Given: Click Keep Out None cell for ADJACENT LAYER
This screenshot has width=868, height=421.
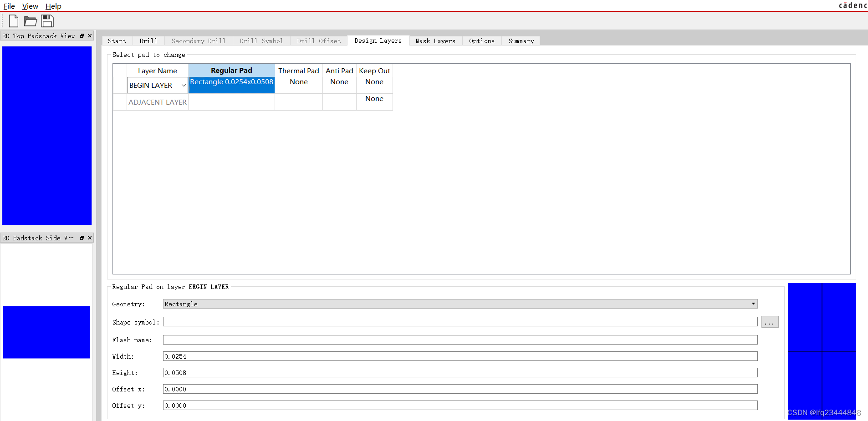Looking at the screenshot, I should [374, 102].
